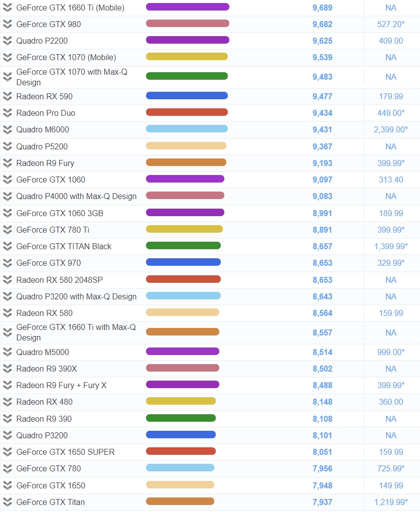Click price 449.00* for Radeon Pro Duo
The image size is (420, 512).
[391, 113]
